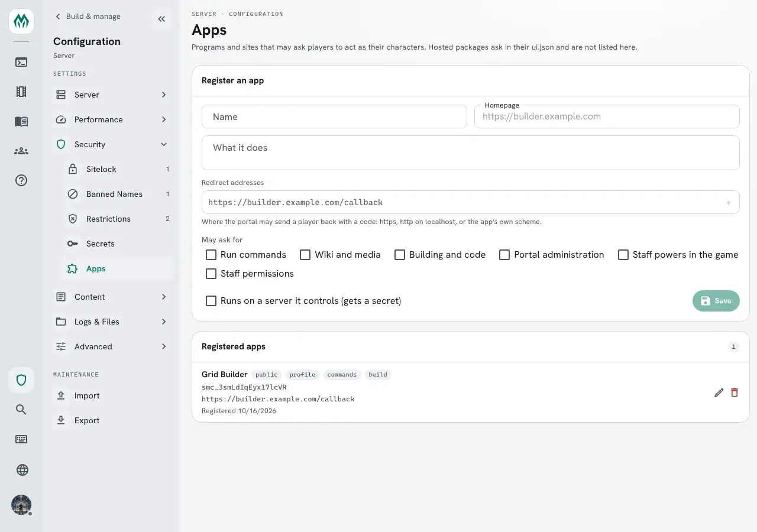Edit Grid Builder with pencil icon
The width and height of the screenshot is (757, 532).
719,392
